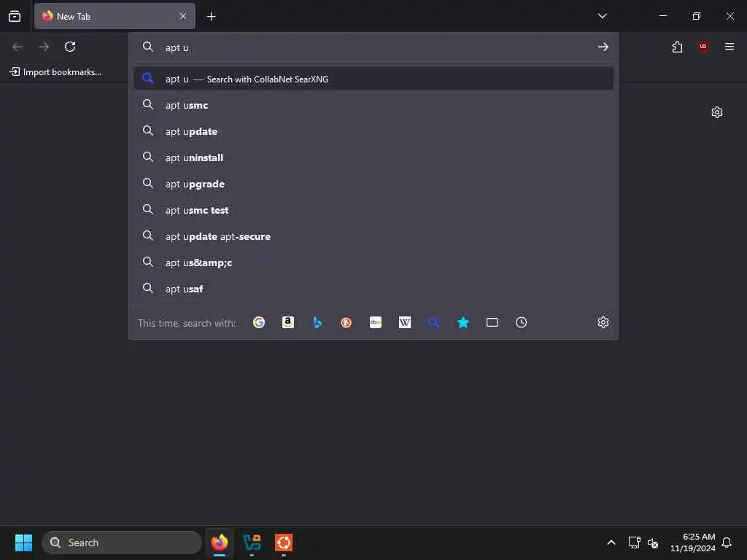The width and height of the screenshot is (747, 560).
Task: Choose suggestion 'apt upgrade'
Action: coord(373,184)
